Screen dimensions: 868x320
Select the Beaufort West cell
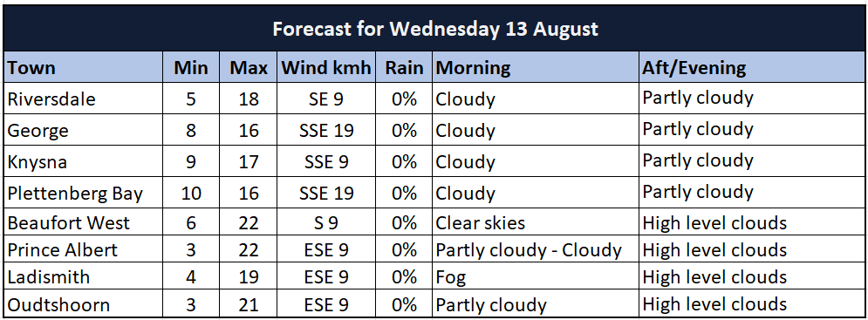tap(83, 222)
